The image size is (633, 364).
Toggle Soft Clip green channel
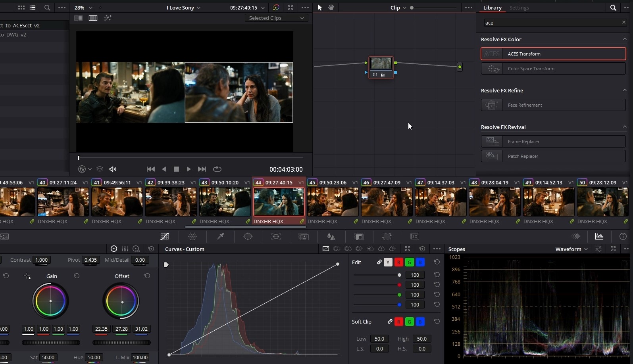410,322
